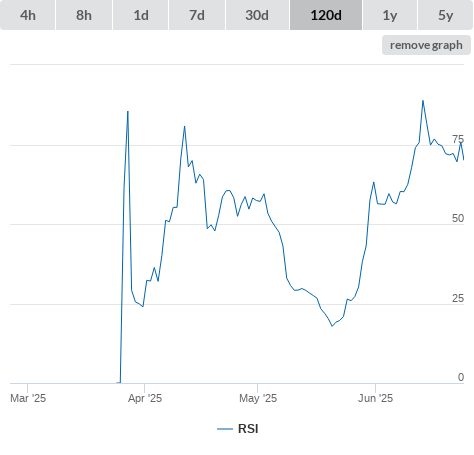Click the Apr '25 axis label
Image resolution: width=474 pixels, height=455 pixels.
[145, 398]
